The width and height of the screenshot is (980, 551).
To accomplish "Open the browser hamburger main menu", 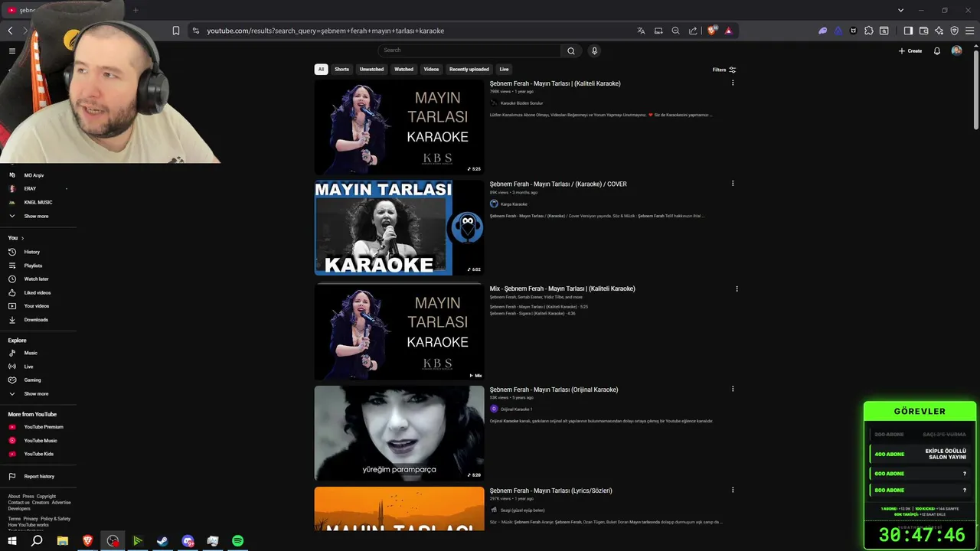I will [x=969, y=31].
